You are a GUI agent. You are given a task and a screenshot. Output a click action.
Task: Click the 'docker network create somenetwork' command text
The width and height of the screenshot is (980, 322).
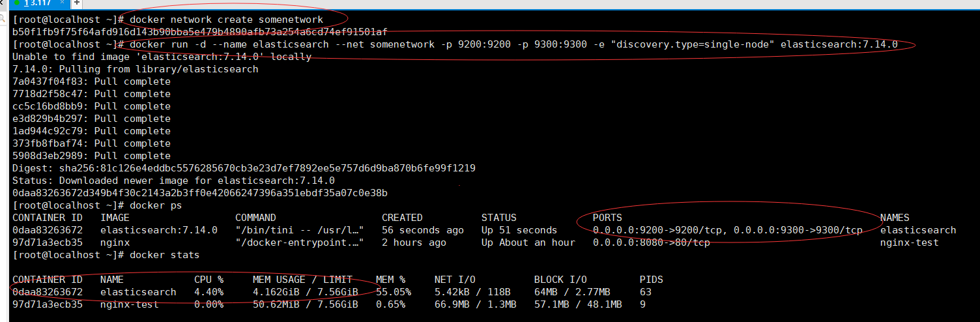pyautogui.click(x=227, y=20)
